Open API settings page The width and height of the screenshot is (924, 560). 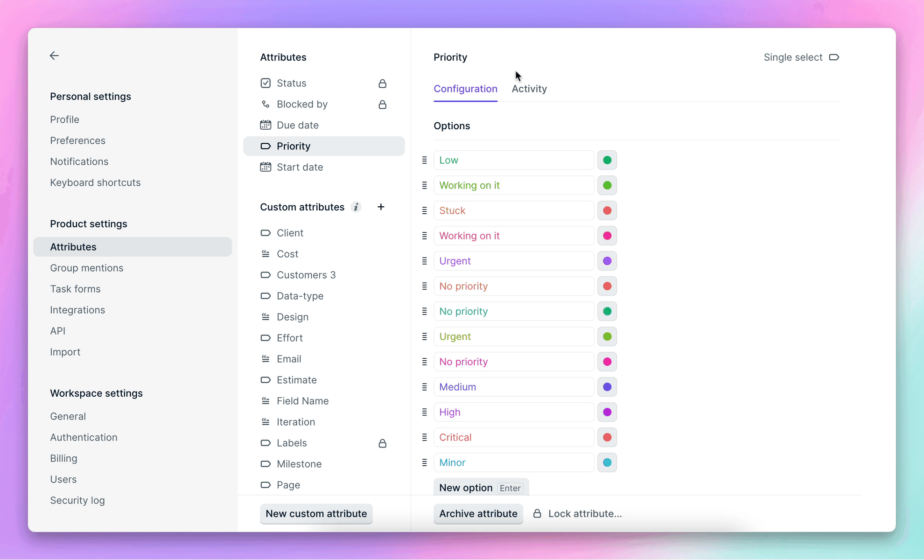pyautogui.click(x=57, y=331)
